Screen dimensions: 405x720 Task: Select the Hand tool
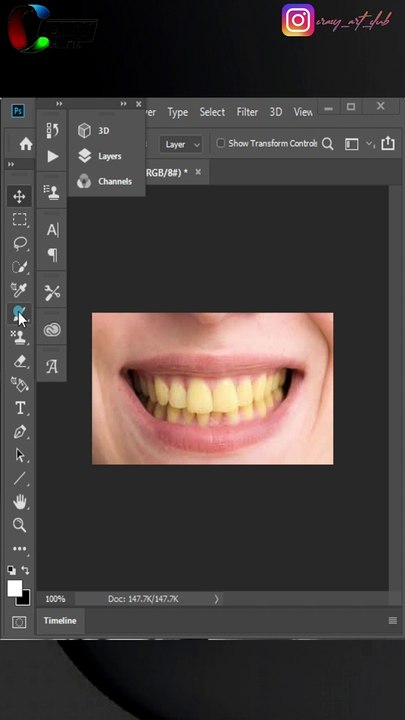(x=19, y=502)
